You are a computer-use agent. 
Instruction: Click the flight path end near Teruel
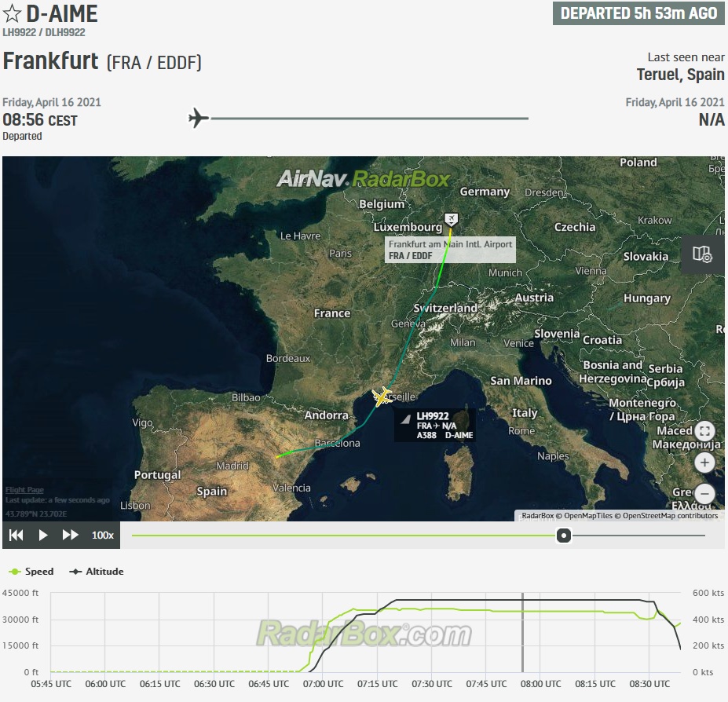277,456
